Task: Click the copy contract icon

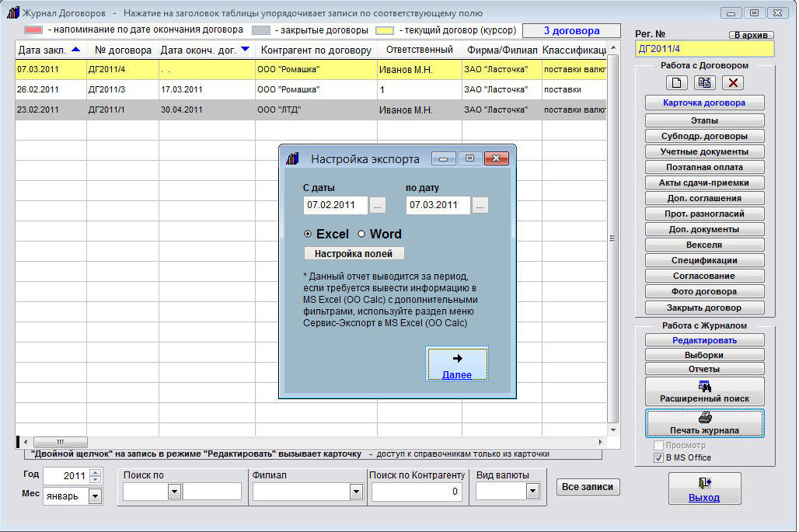Action: click(x=705, y=82)
